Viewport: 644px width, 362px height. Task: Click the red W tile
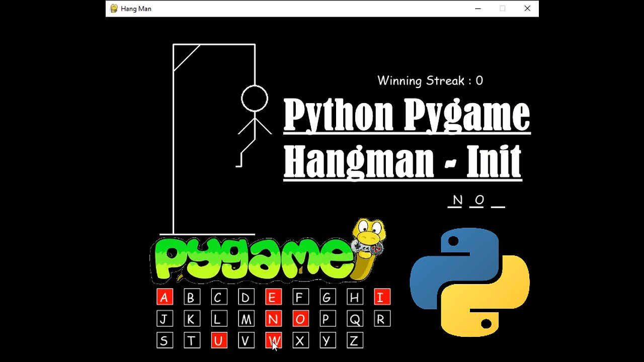[273, 340]
